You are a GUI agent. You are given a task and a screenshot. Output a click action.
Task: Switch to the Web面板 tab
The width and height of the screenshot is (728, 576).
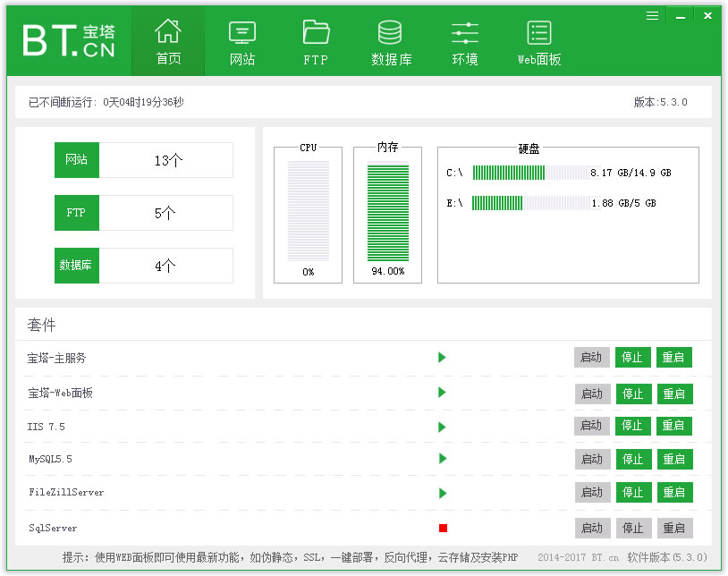(539, 43)
